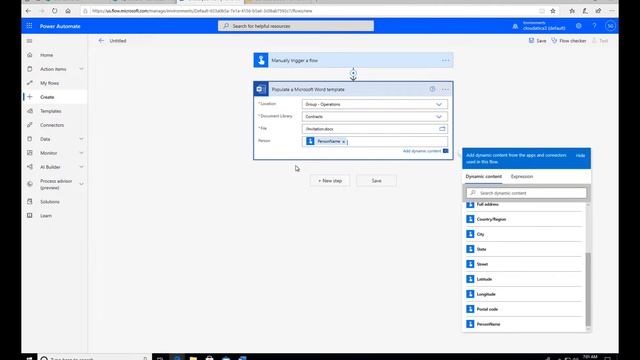Click the Test button in command bar

pyautogui.click(x=600, y=41)
